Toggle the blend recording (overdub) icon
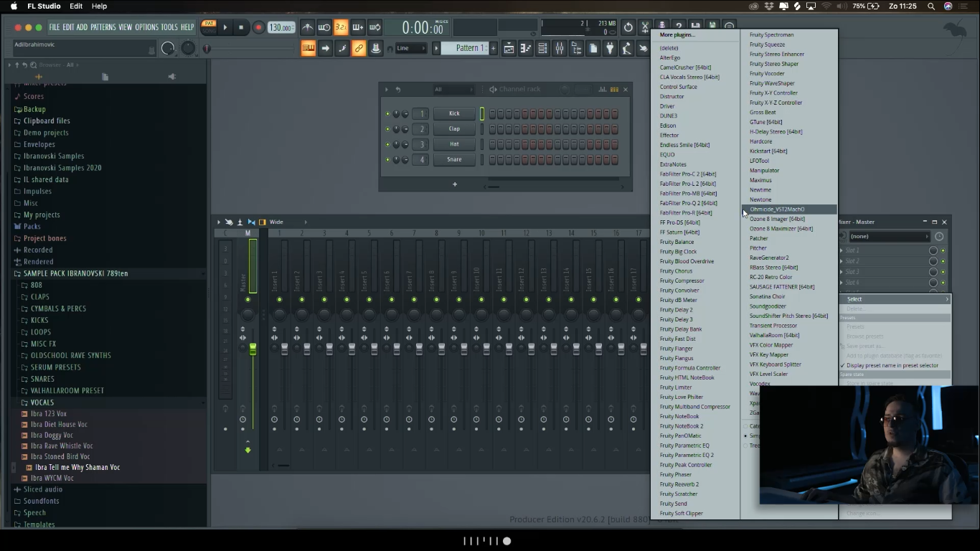 (357, 27)
